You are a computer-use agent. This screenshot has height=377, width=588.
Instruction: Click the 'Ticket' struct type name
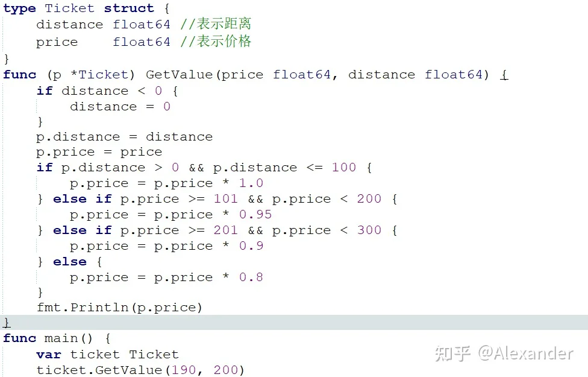click(69, 8)
